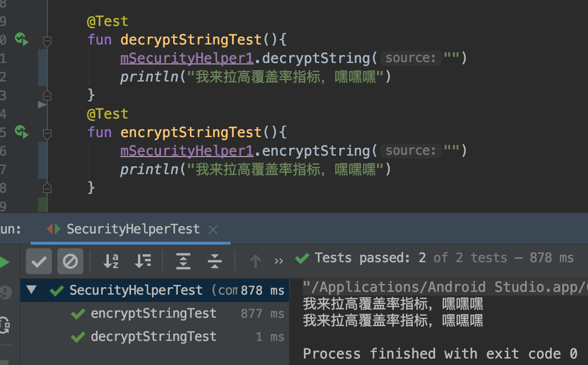Fold the encryptStringTest function body
The width and height of the screenshot is (588, 365).
47,134
